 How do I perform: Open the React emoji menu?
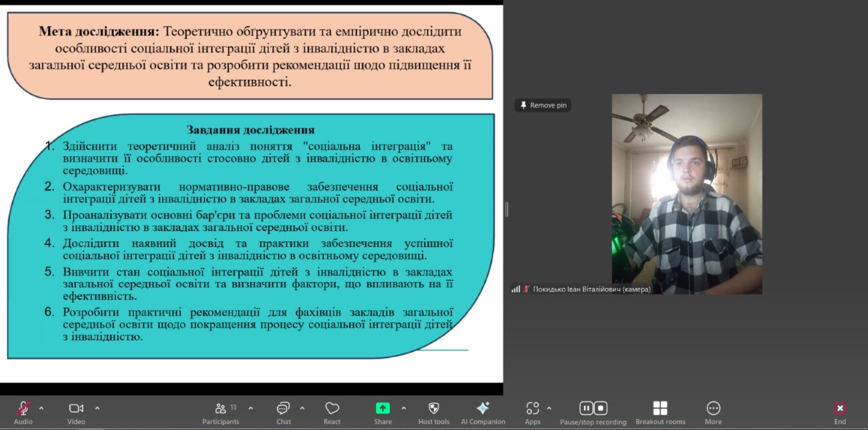[332, 409]
